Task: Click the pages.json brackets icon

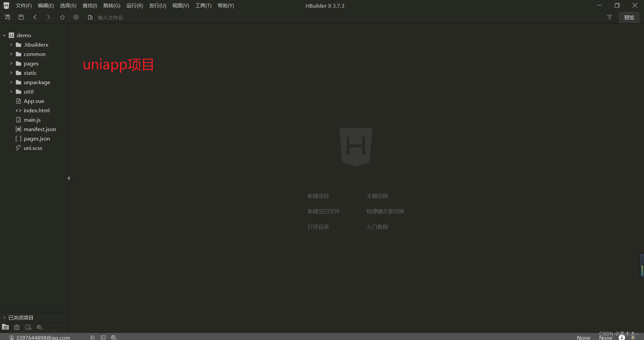Action: point(18,138)
